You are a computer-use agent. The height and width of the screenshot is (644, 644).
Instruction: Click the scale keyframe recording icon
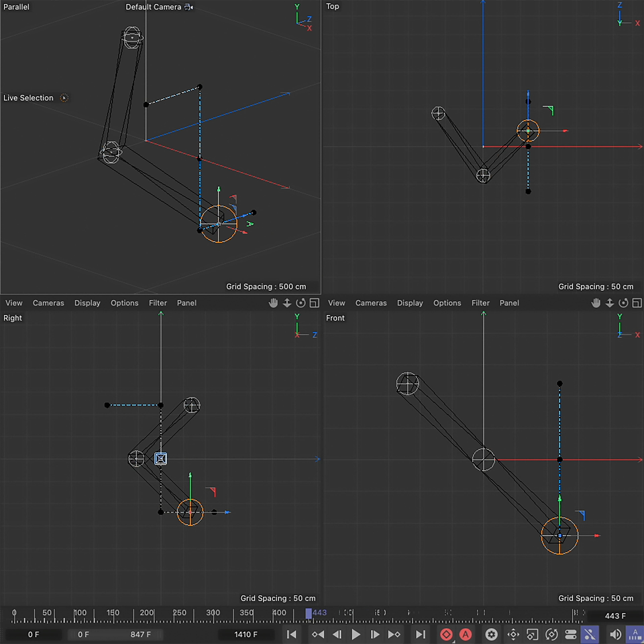pos(532,634)
